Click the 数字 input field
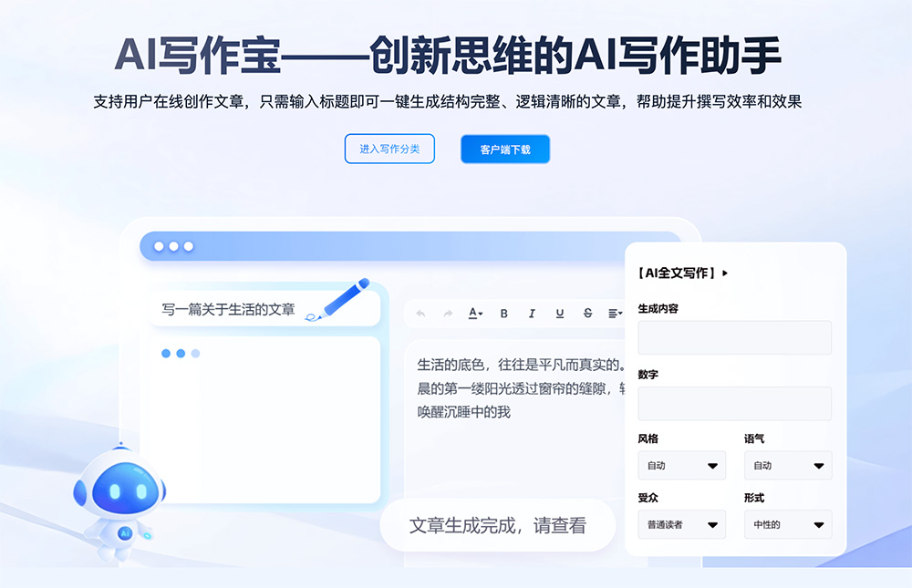Image resolution: width=912 pixels, height=588 pixels. click(734, 403)
